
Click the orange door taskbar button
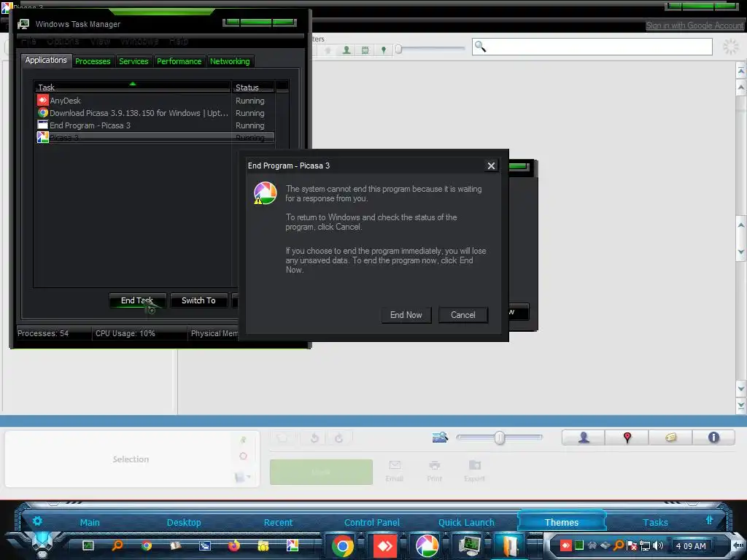510,545
